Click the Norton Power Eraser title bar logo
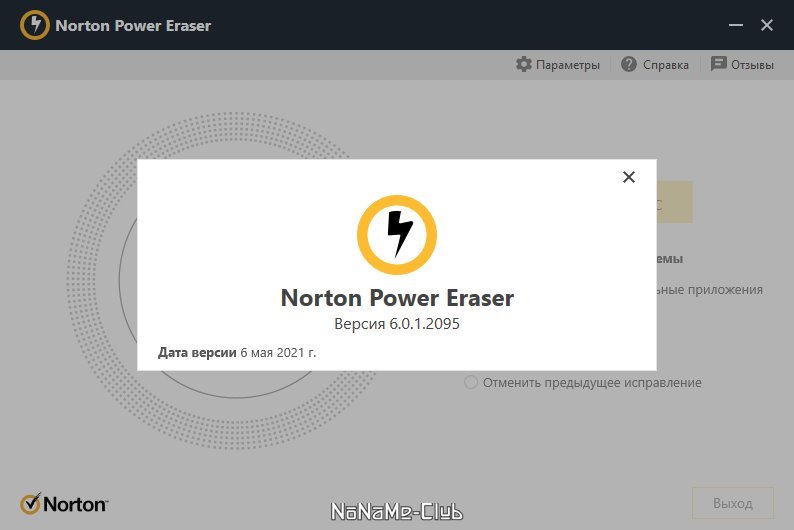 click(34, 25)
